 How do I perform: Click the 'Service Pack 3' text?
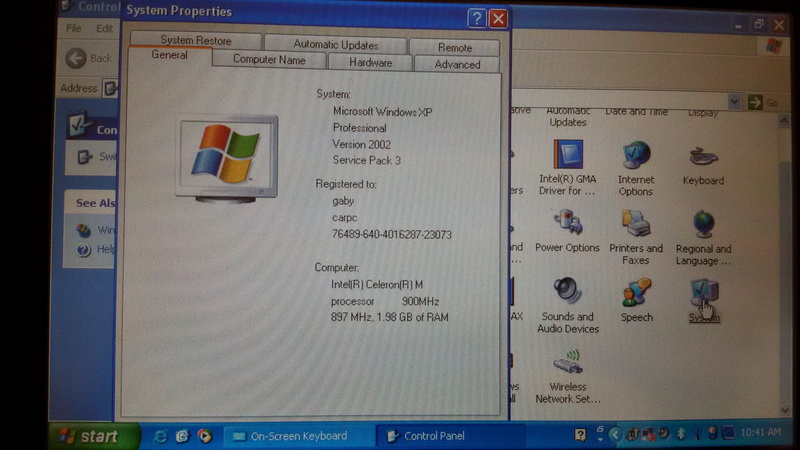pos(366,160)
